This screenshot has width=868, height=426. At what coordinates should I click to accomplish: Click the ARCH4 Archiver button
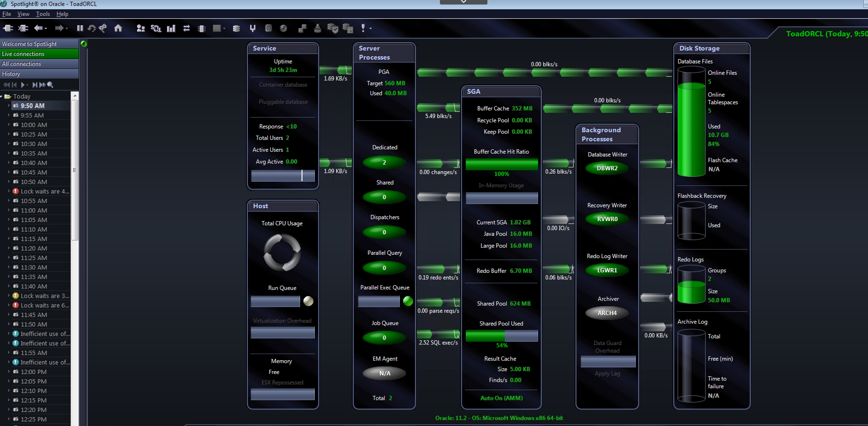607,313
